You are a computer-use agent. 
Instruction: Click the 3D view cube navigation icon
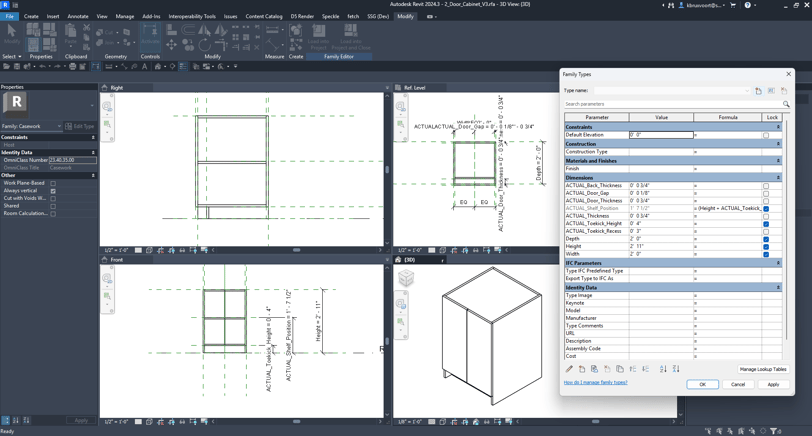(406, 279)
